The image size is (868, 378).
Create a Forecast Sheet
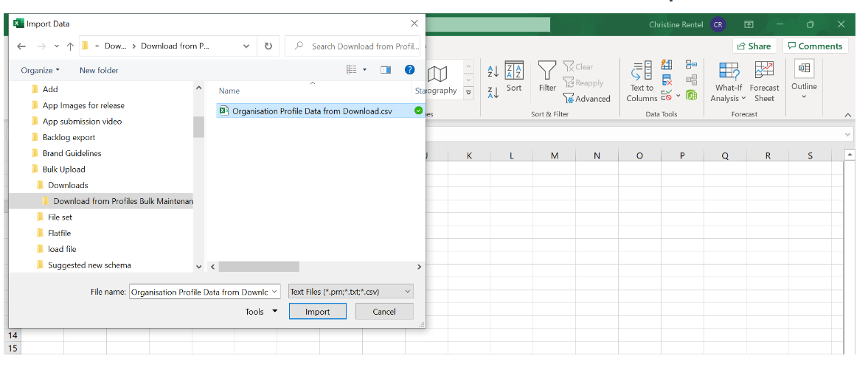(x=765, y=81)
